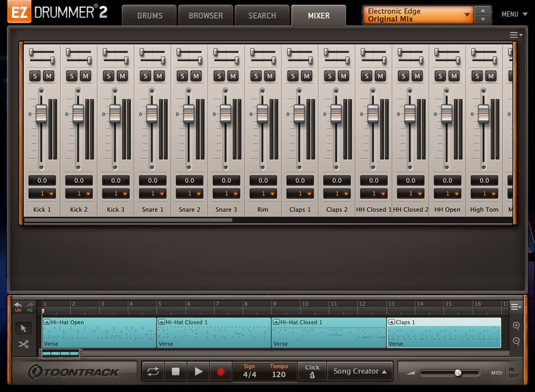Screen dimensions: 535x392
Task: Click the Kick 3 level value field
Action: pos(116,181)
